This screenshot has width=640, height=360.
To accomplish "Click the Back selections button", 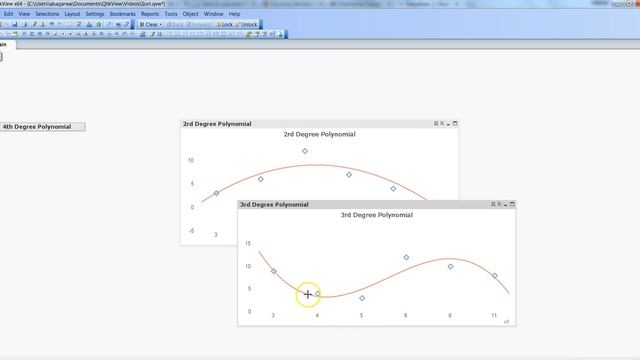I will [175, 24].
